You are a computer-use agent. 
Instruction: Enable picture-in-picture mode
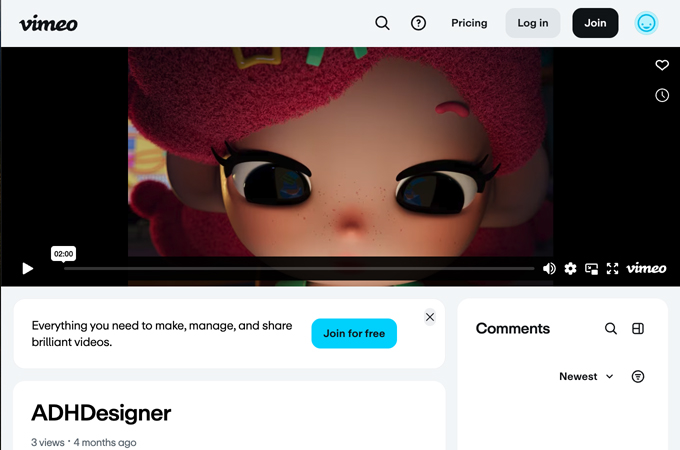591,269
